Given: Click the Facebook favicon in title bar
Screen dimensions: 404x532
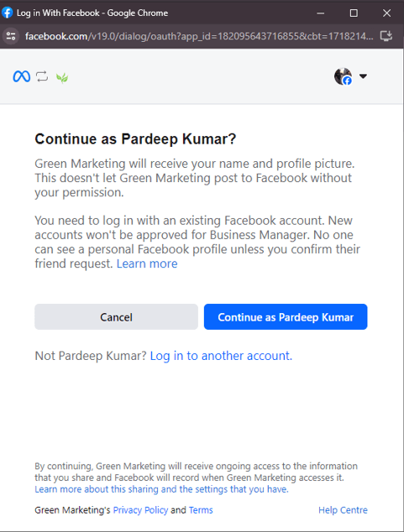Looking at the screenshot, I should tap(7, 13).
